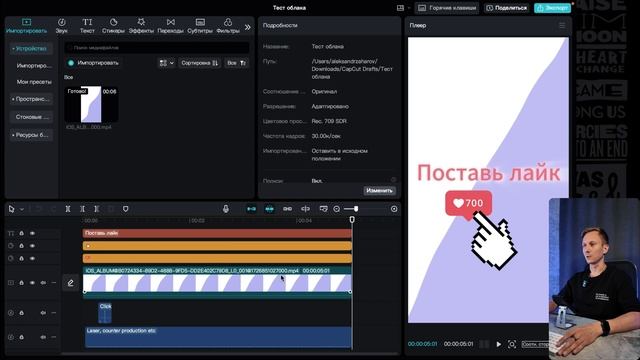Lock the Поставь лайк text track
The width and height of the screenshot is (640, 360).
tap(22, 233)
